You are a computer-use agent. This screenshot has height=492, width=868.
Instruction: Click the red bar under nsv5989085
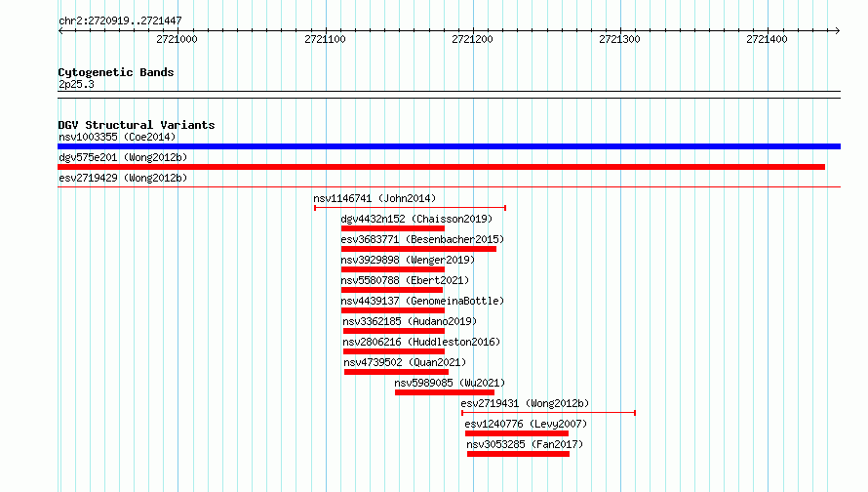(445, 392)
